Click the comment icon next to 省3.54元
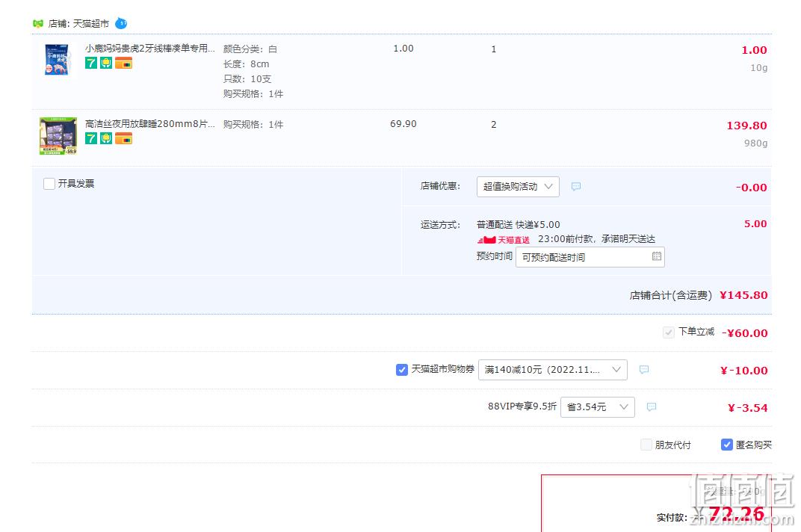 tap(652, 406)
